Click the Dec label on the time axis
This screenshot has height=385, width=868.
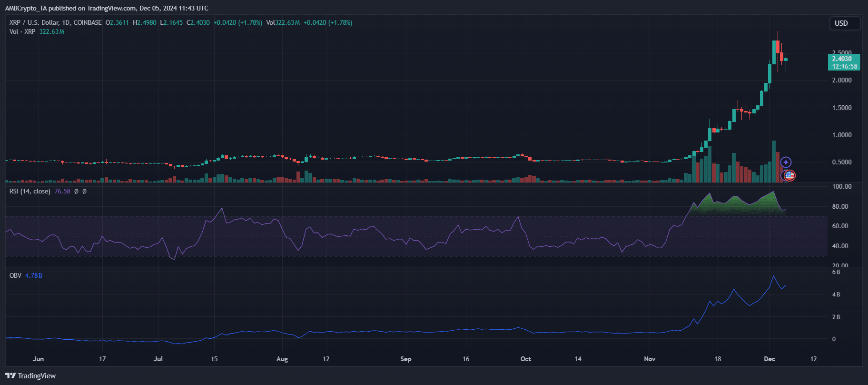(769, 359)
